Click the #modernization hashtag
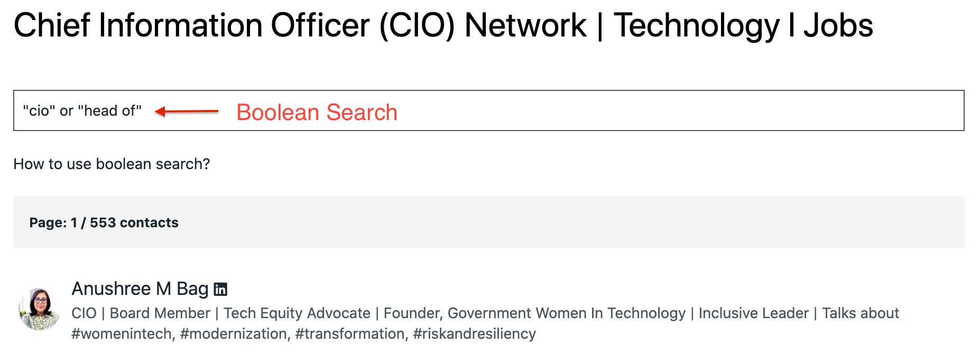Screen dimensions: 980x352 [x=235, y=334]
